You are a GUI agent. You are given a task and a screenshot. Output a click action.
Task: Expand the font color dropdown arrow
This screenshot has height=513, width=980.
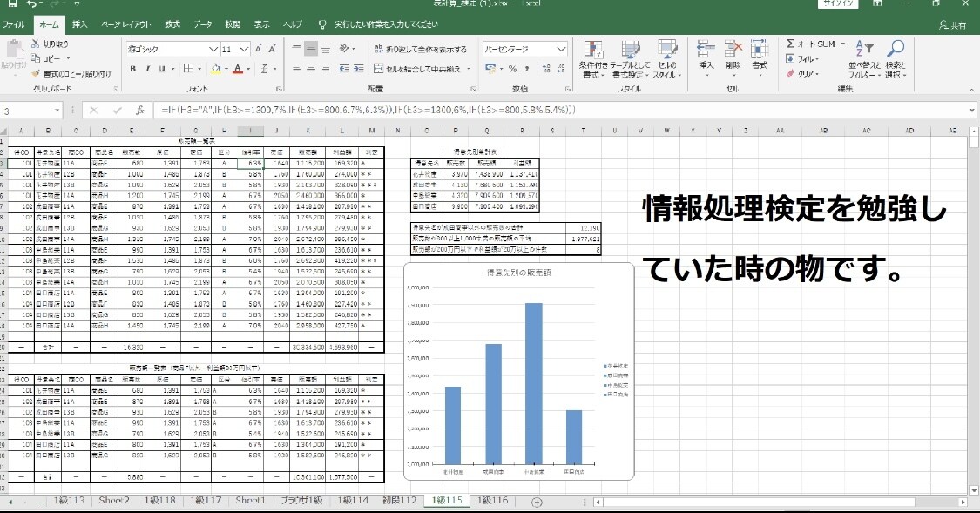coord(248,69)
